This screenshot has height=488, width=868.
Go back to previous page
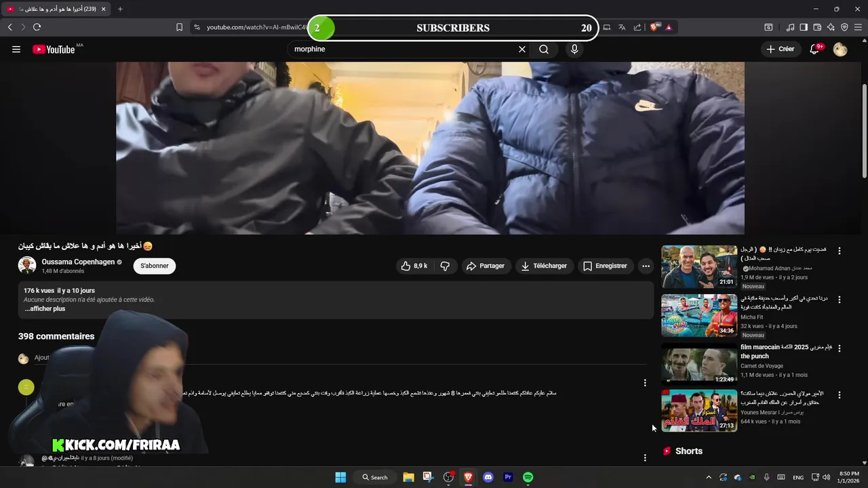tap(9, 27)
